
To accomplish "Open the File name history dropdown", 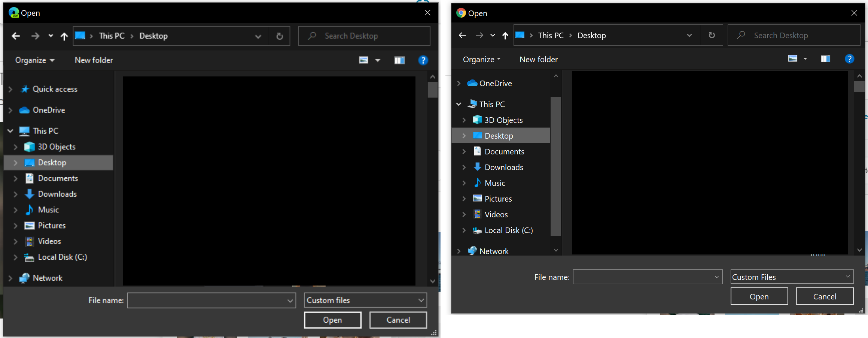I will pos(716,277).
